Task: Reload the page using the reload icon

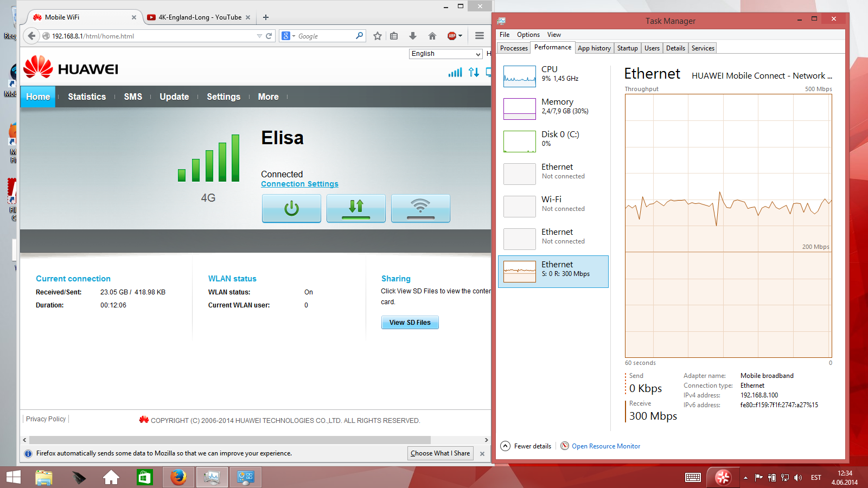Action: 269,36
